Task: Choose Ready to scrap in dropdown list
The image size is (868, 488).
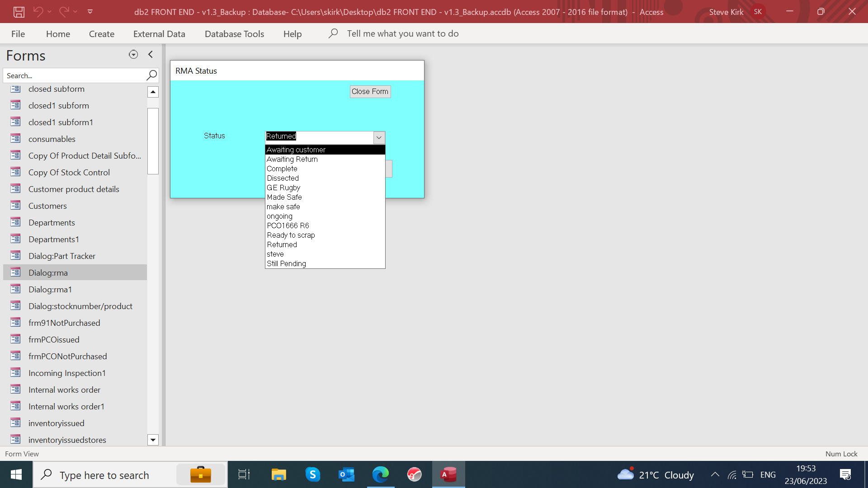Action: (291, 235)
